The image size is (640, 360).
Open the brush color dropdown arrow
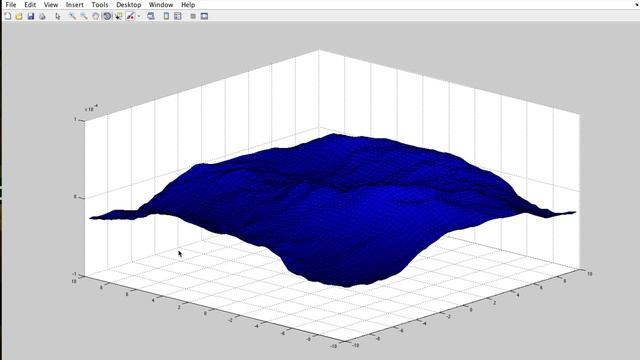coord(139,16)
